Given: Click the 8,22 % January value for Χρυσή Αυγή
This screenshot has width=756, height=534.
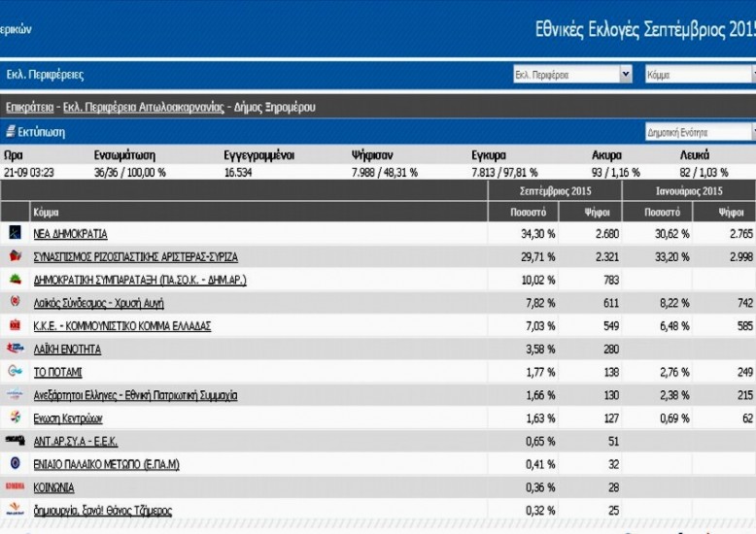Looking at the screenshot, I should point(674,303).
